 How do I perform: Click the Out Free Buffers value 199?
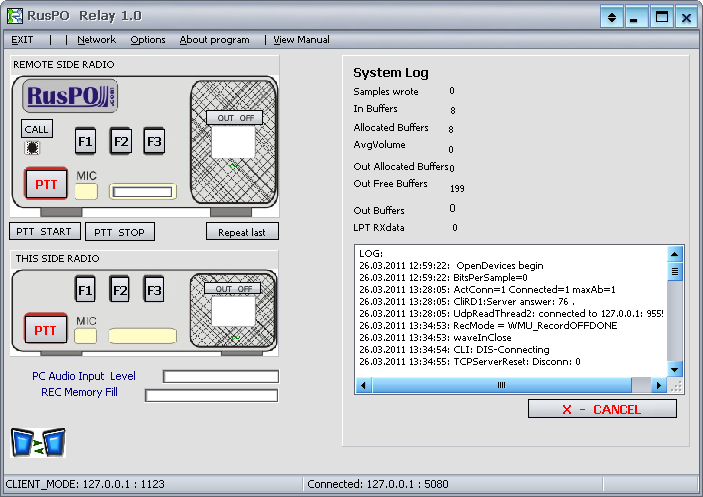(457, 189)
